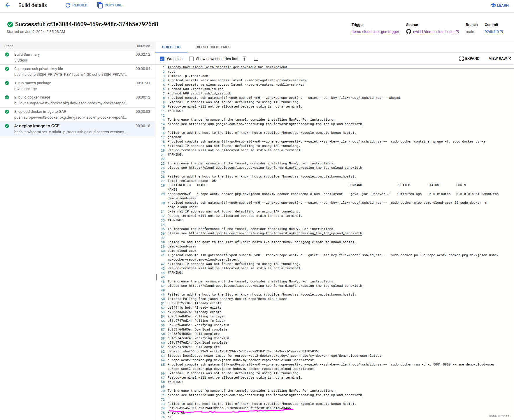
Task: Switch to EXECUTION DETAILS tab
Action: click(212, 47)
